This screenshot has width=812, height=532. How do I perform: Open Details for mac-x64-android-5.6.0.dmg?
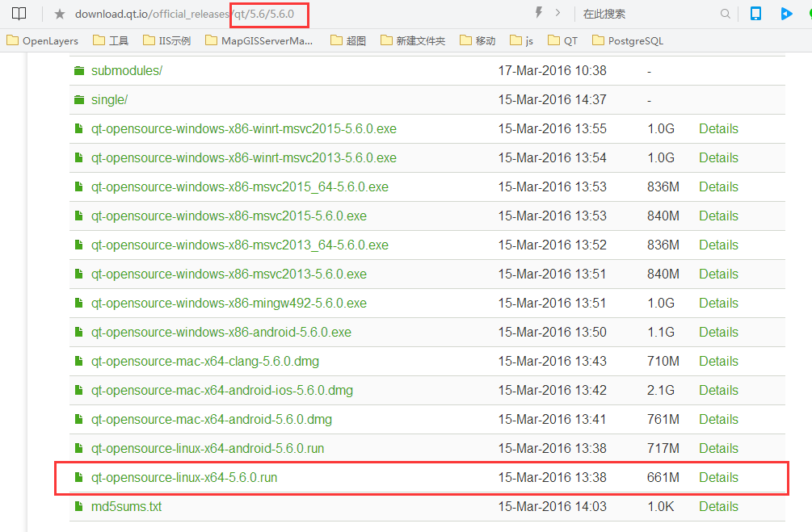[718, 419]
